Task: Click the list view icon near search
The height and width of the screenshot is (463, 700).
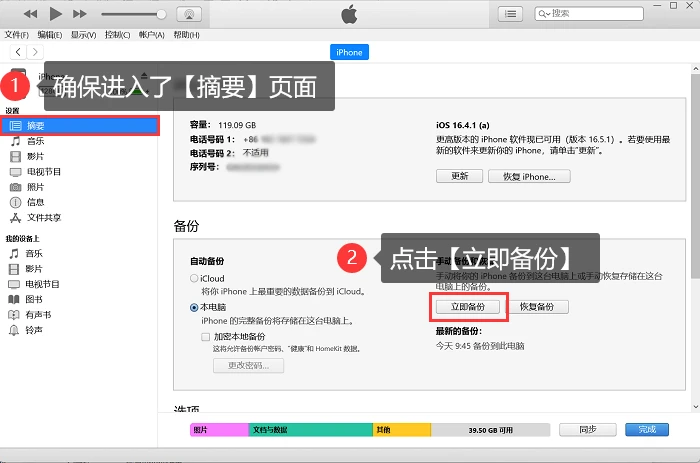Action: 510,14
